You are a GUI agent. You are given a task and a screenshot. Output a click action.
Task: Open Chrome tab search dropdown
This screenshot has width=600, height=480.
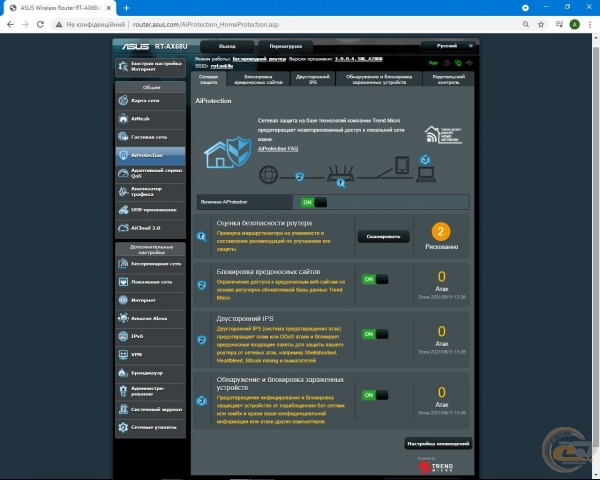[x=525, y=8]
